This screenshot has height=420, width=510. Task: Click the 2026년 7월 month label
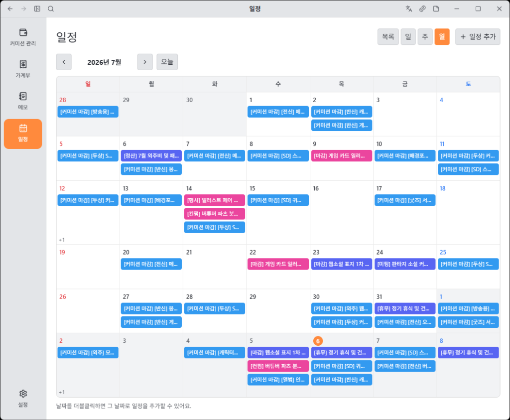[x=105, y=62]
